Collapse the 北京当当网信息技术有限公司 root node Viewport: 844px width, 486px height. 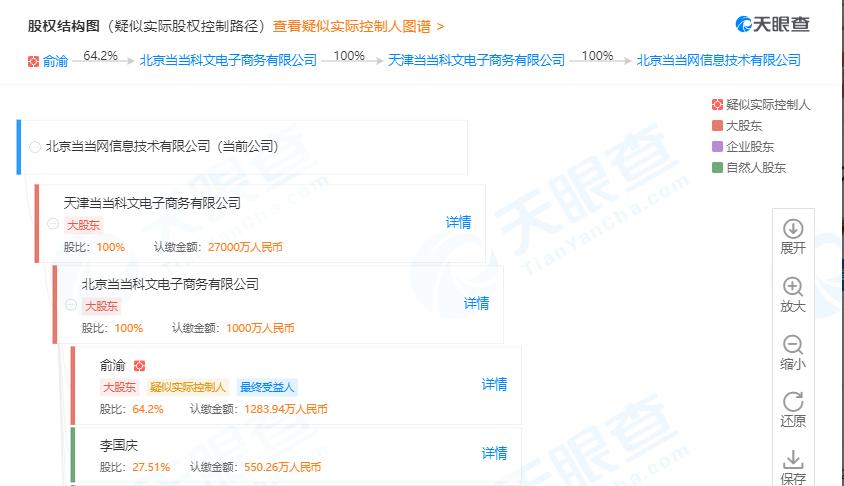pos(36,147)
